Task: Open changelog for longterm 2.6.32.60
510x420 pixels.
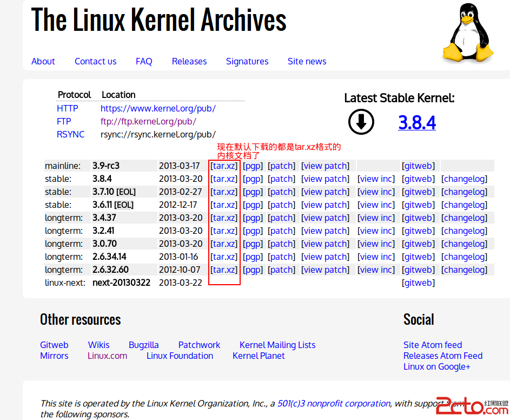Action: (464, 270)
